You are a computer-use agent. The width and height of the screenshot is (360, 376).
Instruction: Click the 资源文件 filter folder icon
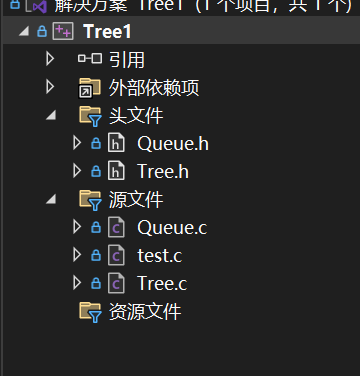[x=90, y=312]
